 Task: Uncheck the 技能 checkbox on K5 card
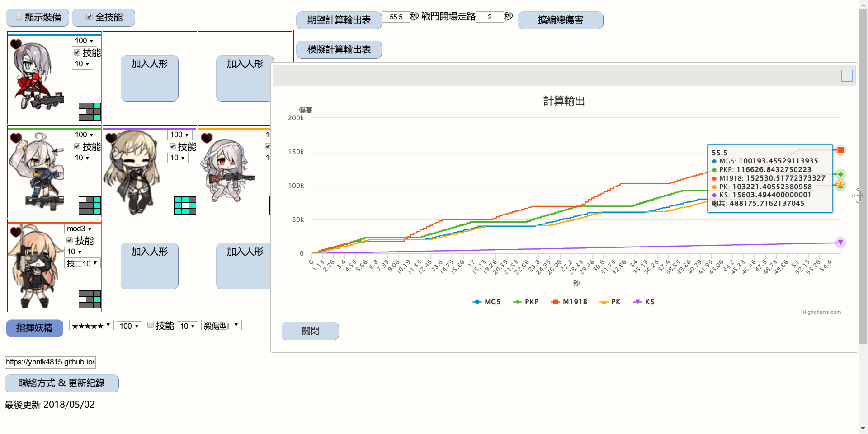tap(173, 146)
